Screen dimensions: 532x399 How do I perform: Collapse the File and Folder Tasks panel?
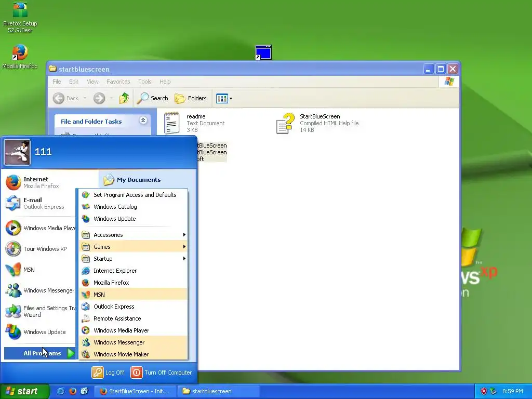click(x=143, y=121)
